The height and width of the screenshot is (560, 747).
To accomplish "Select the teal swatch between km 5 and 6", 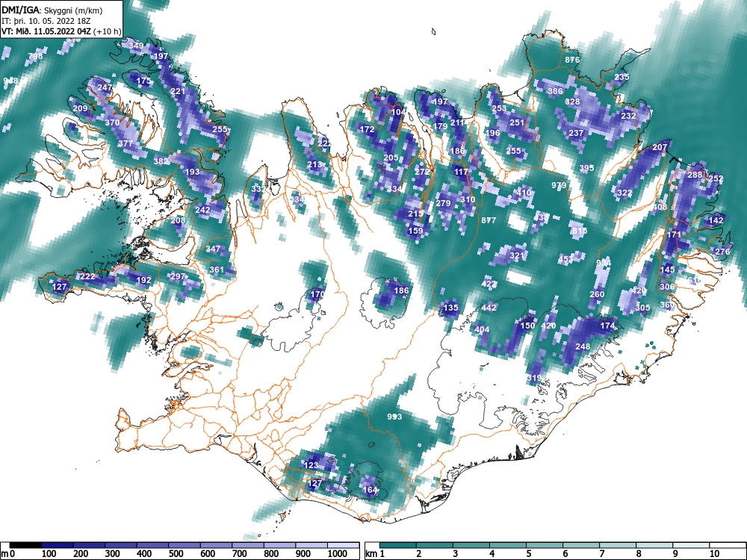I will click(x=545, y=545).
